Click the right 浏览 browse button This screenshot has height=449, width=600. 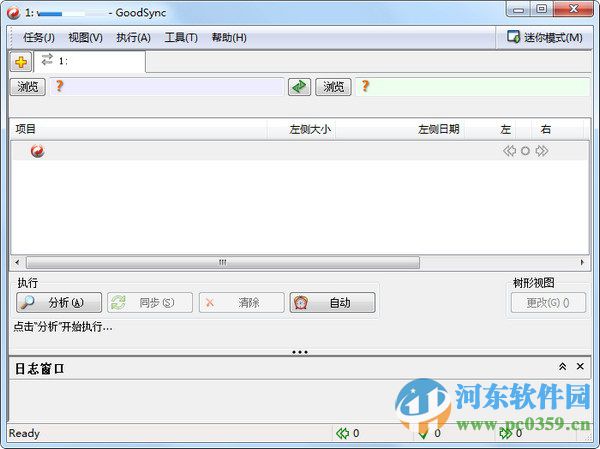pyautogui.click(x=333, y=87)
